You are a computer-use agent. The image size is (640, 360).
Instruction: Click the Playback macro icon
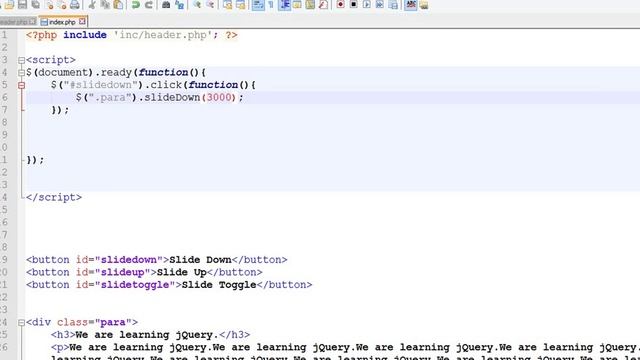[x=367, y=4]
